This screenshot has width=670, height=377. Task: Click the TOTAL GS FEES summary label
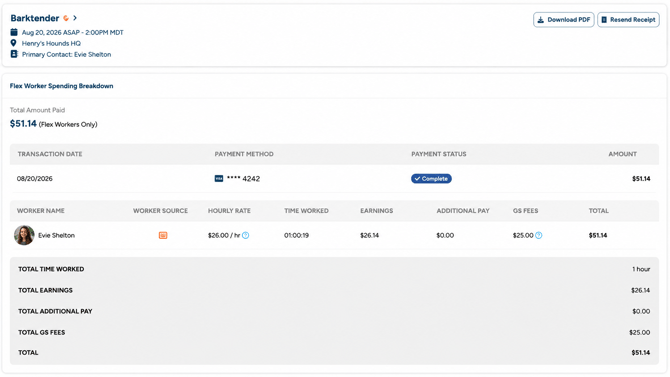(x=41, y=332)
